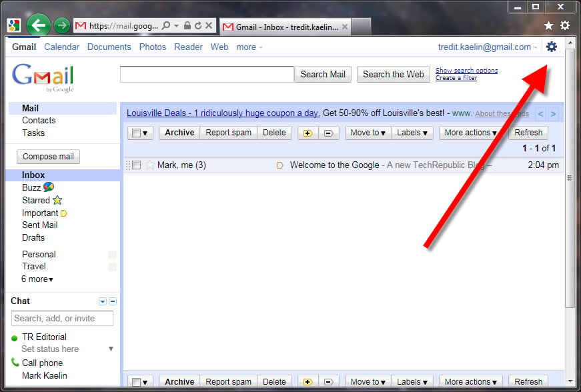This screenshot has height=392, width=581.
Task: Click the Compose mail button
Action: (x=48, y=157)
